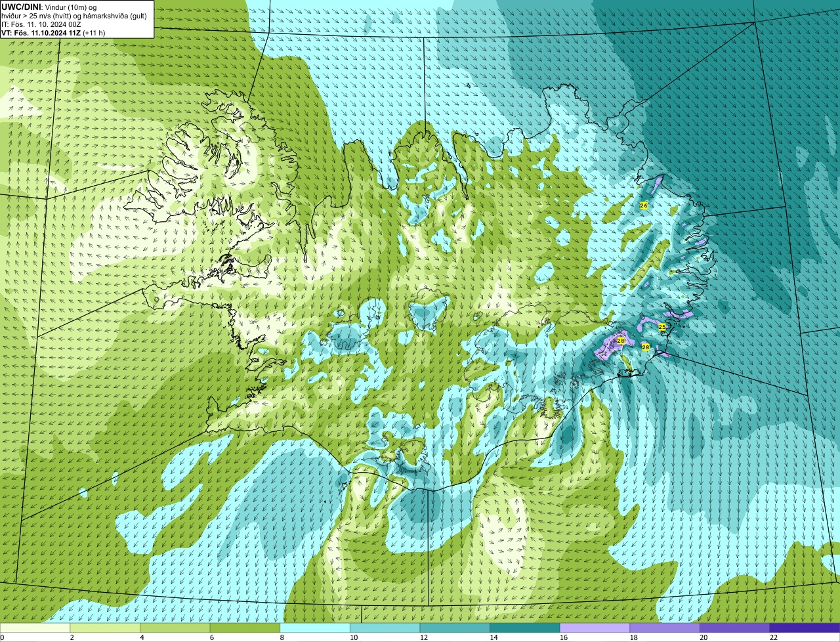
Task: Pick the 4–6 m/s legend color swatch
Action: 175,628
